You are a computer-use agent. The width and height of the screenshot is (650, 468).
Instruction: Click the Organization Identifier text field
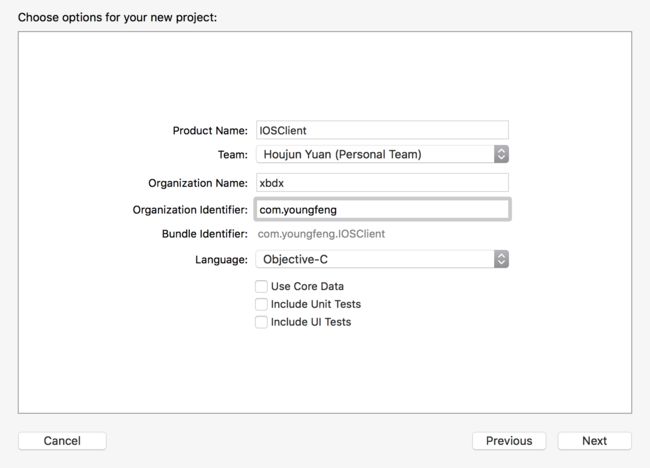coord(382,209)
